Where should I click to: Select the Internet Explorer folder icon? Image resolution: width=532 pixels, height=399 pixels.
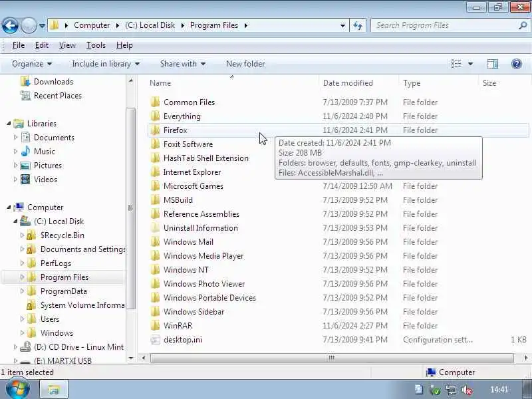click(155, 172)
